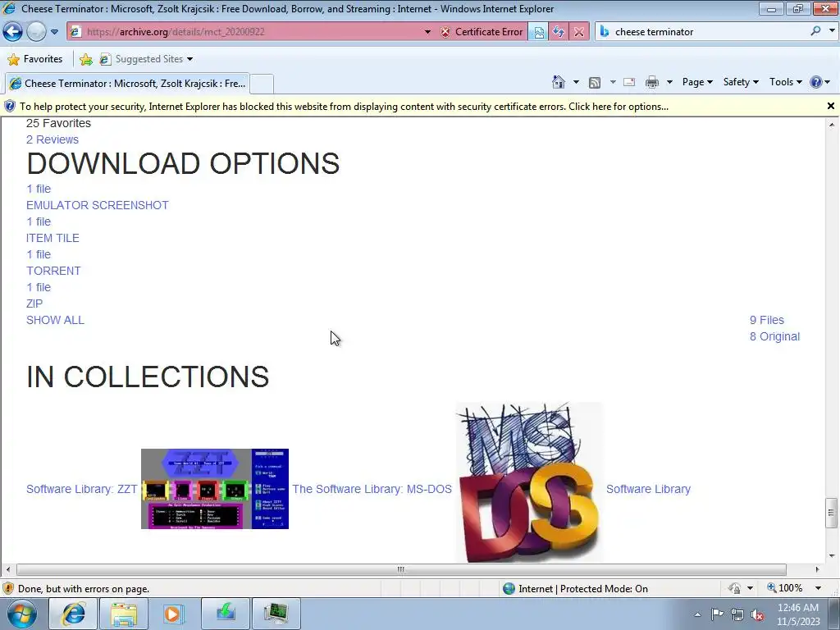Go to the Home page icon
This screenshot has height=630, width=840.
pos(558,82)
